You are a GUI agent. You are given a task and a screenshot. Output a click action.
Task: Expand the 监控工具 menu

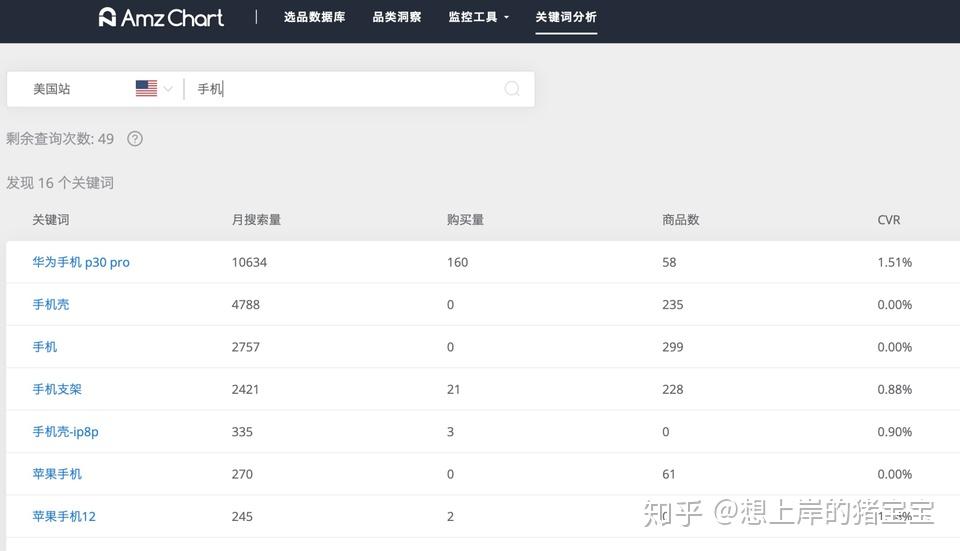coord(479,17)
